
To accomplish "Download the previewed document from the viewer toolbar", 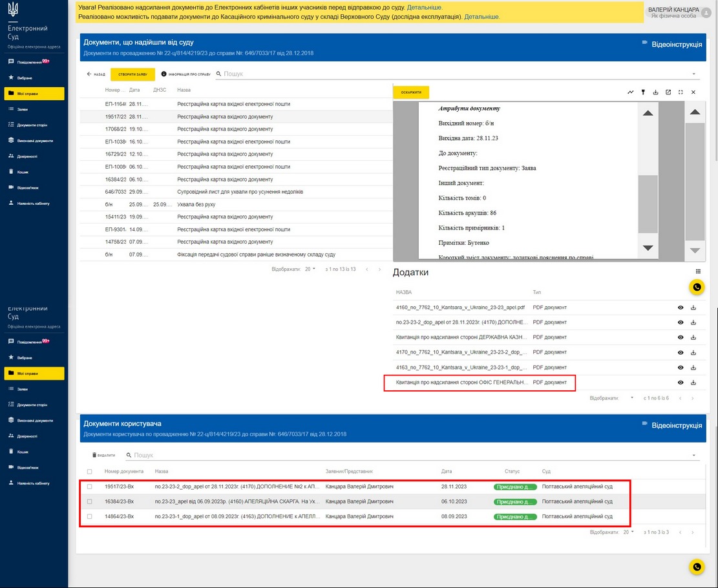I will [x=656, y=92].
